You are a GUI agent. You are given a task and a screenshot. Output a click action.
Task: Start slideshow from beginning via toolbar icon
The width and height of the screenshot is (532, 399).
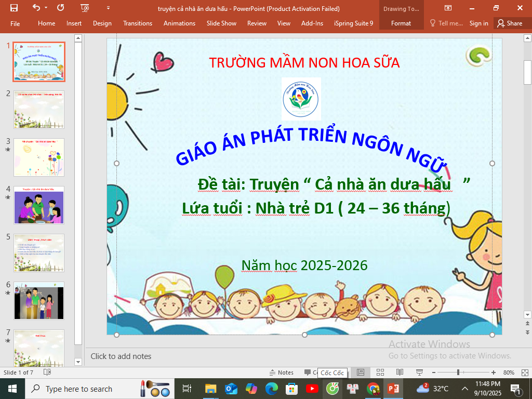coord(85,8)
